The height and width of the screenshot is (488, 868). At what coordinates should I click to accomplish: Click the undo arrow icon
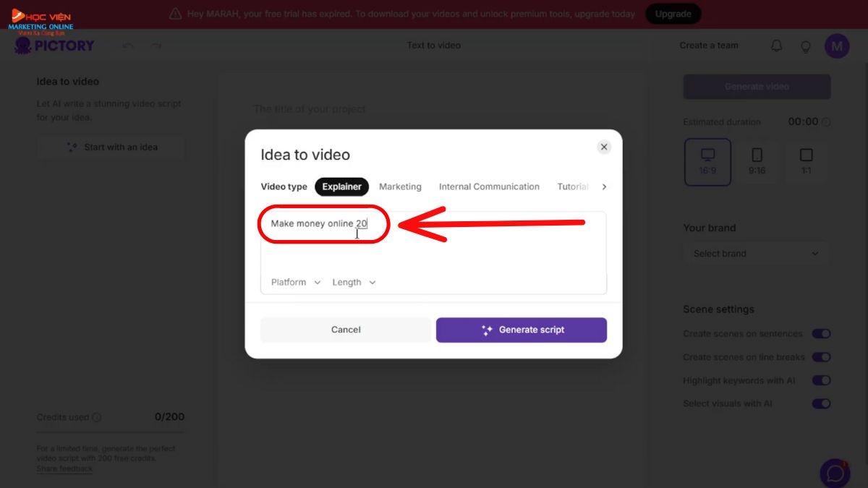click(x=128, y=46)
